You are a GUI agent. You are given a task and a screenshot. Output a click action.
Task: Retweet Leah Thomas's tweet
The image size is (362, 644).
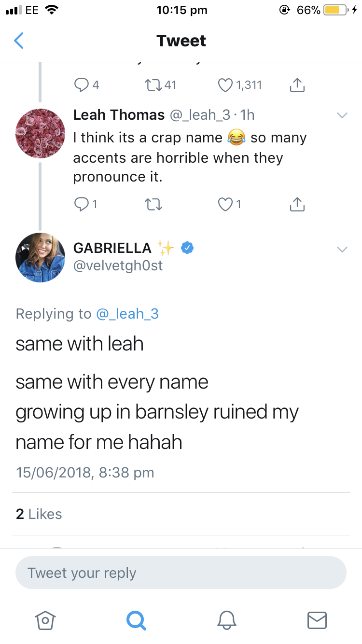pos(153,205)
